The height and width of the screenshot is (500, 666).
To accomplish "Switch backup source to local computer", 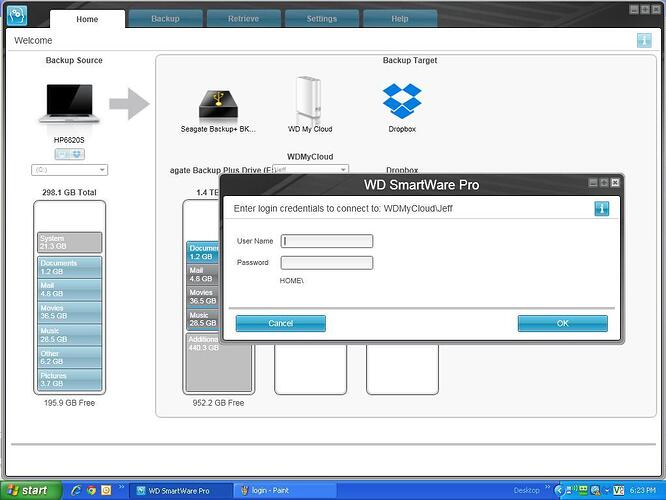I will [x=62, y=154].
